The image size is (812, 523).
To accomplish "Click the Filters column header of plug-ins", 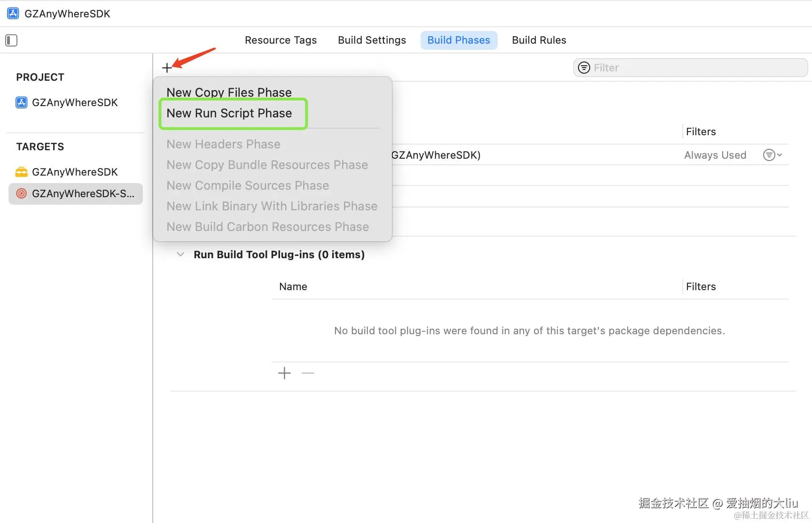I will pos(701,286).
